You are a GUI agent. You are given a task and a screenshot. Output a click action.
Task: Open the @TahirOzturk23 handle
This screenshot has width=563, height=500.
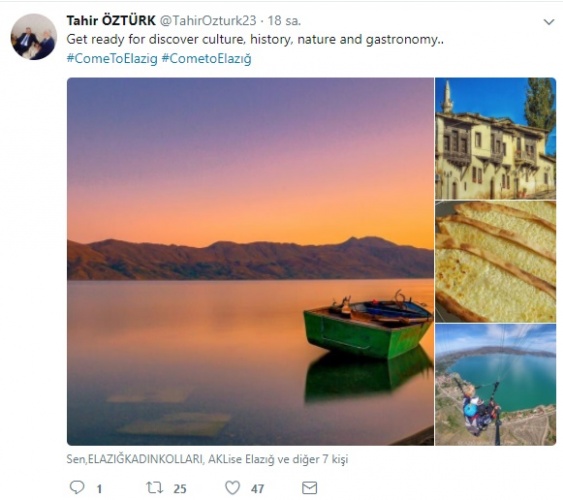point(208,21)
